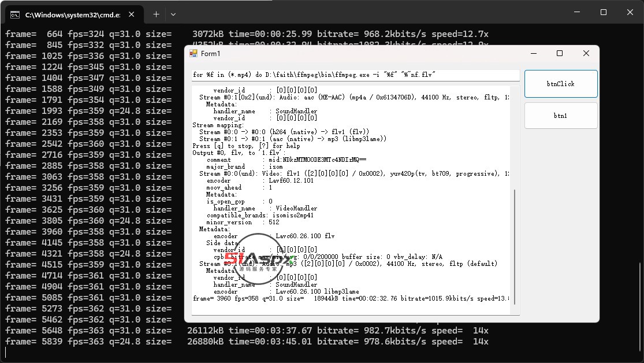Minimize the terminal window
Screen dimensions: 644x363
577,12
